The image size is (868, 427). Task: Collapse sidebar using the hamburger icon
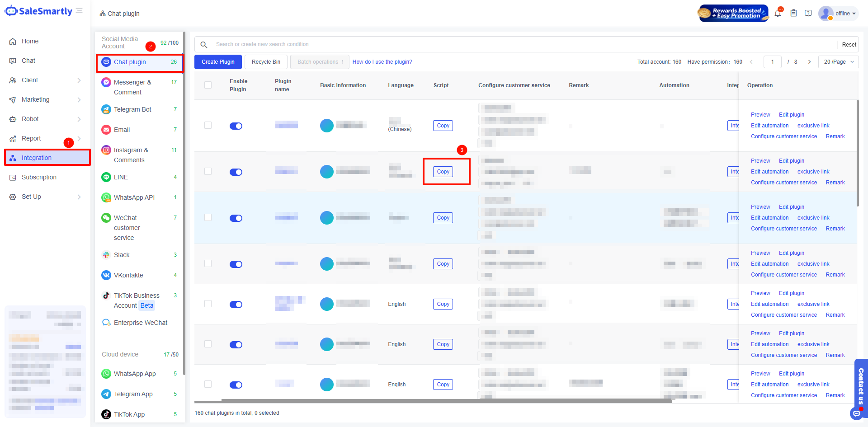[x=80, y=11]
